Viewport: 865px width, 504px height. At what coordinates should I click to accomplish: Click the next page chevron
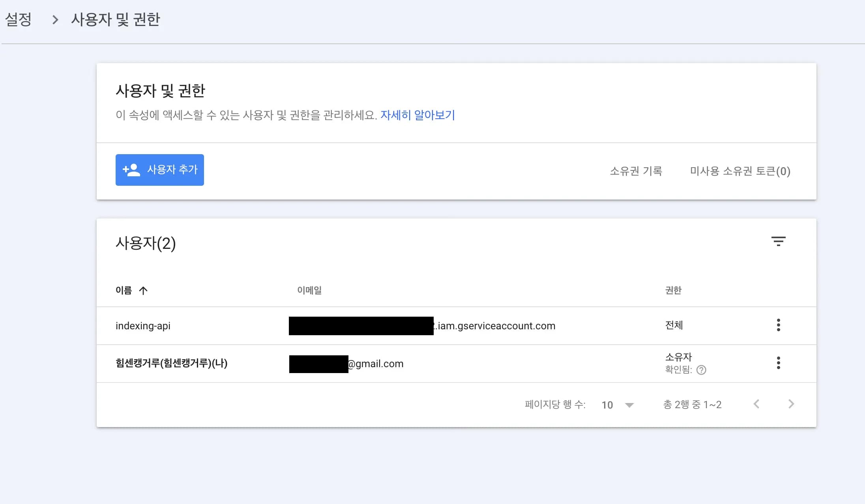(x=791, y=404)
